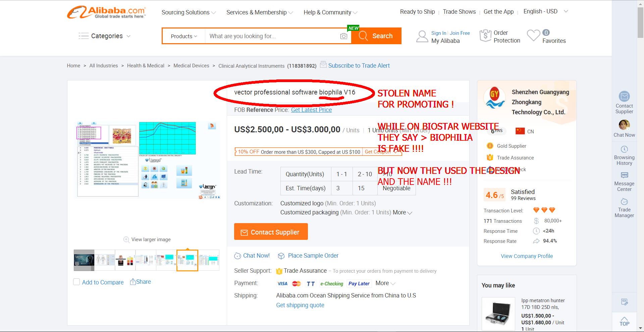The height and width of the screenshot is (332, 644).
Task: Expand More payment options
Action: coord(385,283)
